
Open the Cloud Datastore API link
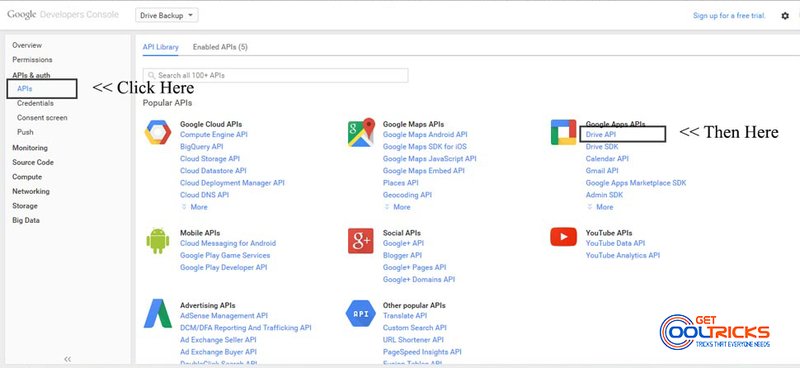coord(213,170)
